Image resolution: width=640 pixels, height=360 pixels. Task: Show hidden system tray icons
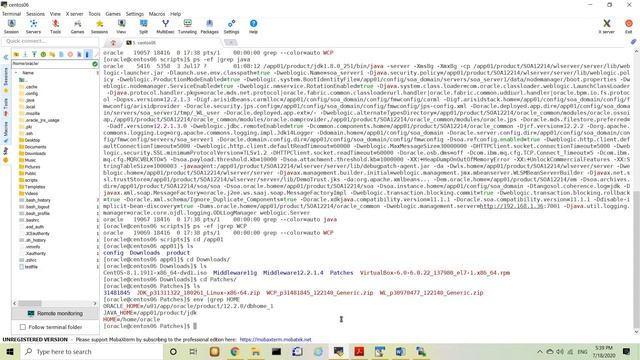[540, 351]
